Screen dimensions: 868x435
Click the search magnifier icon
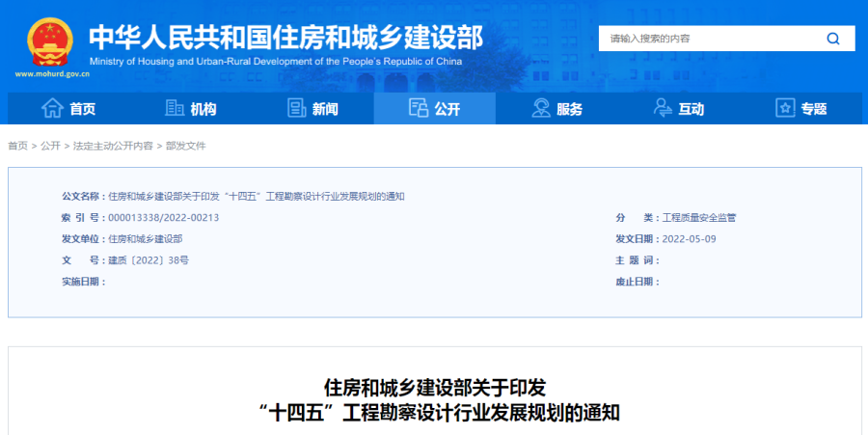tap(833, 39)
